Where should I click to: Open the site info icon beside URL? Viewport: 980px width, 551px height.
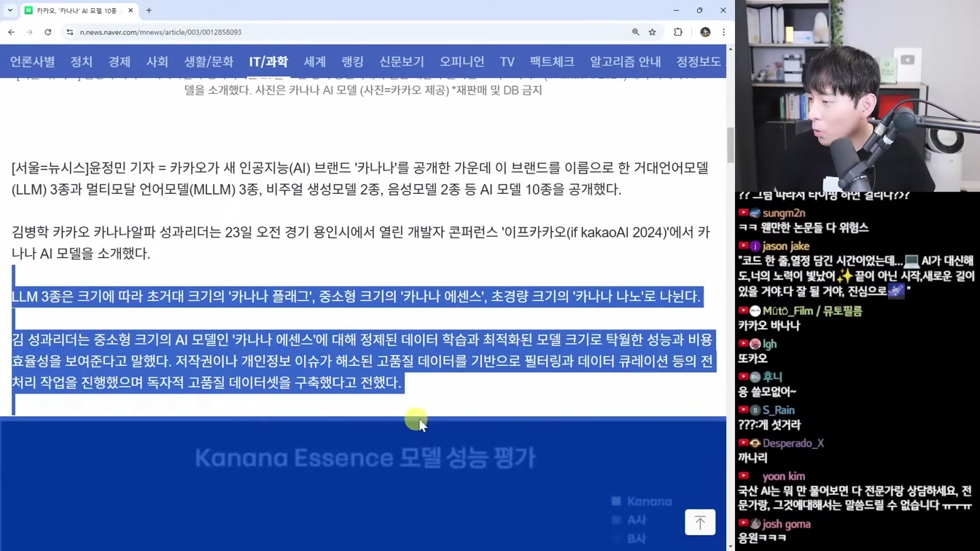70,32
